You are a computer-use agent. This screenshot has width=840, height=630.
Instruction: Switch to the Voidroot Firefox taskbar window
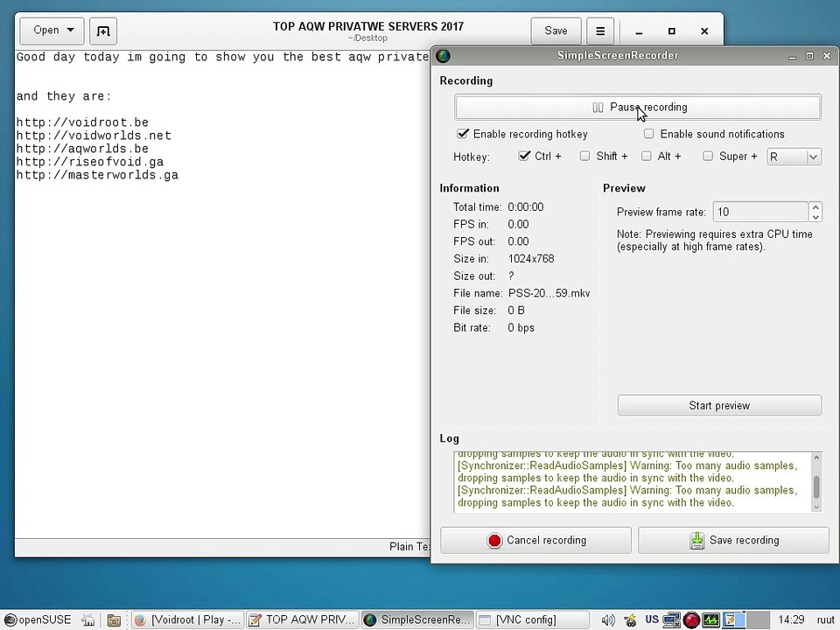point(187,619)
